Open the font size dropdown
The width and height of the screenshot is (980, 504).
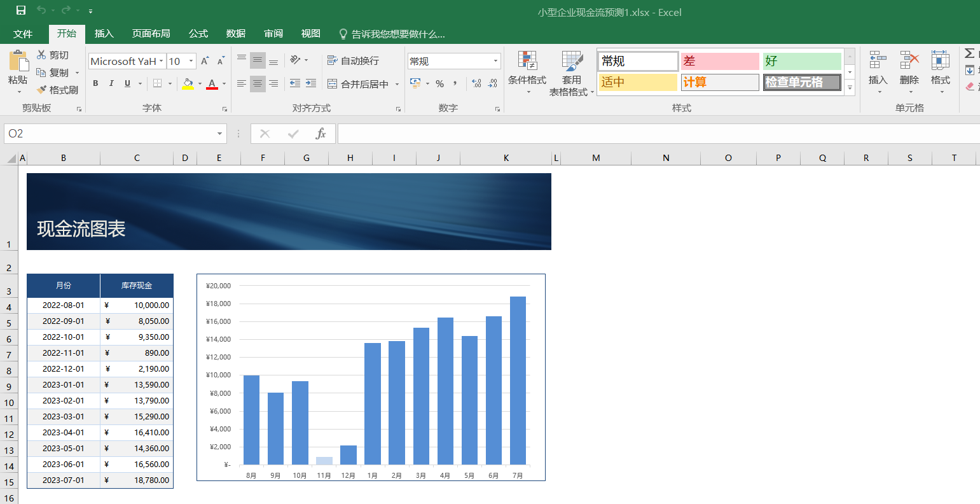click(191, 61)
